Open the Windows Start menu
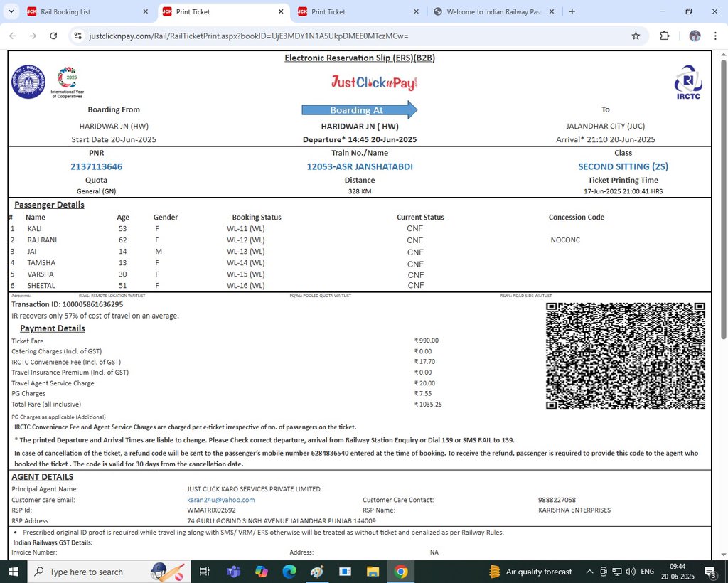 click(x=14, y=572)
